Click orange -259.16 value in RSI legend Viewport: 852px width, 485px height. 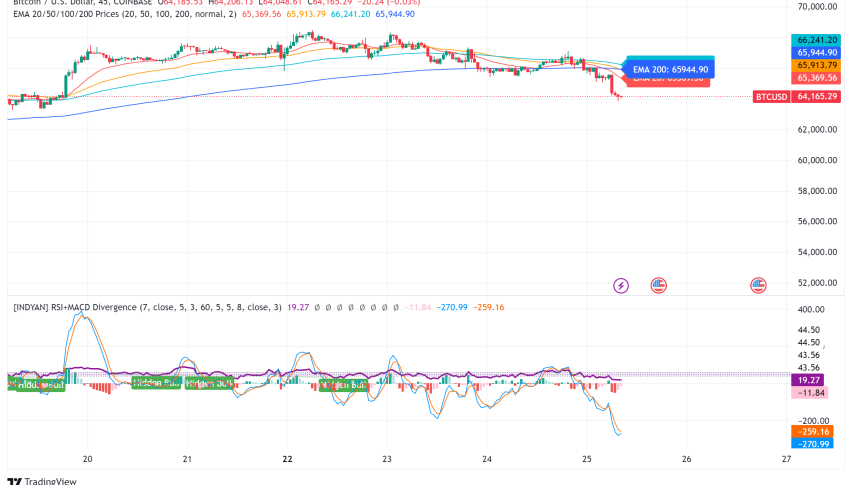coord(488,307)
